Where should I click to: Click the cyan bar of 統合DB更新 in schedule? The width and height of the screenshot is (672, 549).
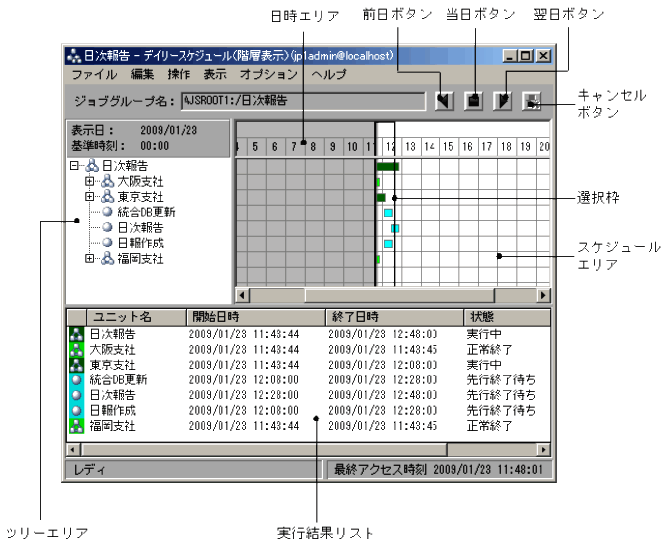(x=388, y=213)
